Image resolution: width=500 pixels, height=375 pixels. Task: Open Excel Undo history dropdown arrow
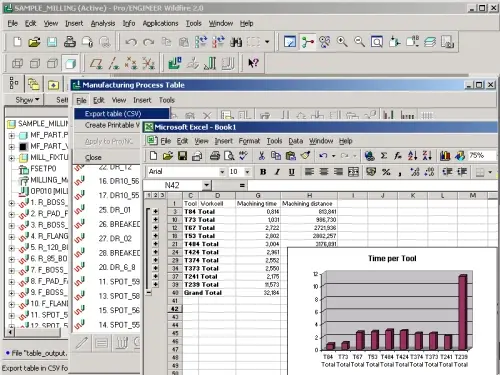[x=333, y=156]
